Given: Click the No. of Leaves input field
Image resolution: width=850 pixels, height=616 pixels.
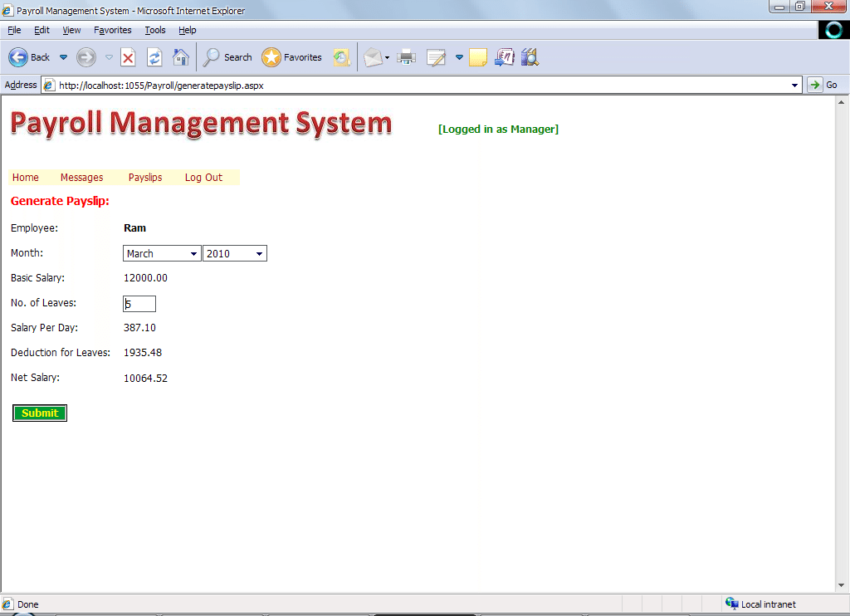Looking at the screenshot, I should pyautogui.click(x=139, y=304).
